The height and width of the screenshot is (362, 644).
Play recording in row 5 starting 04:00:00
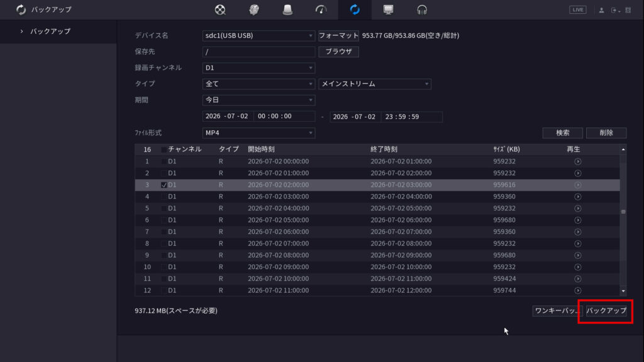point(577,209)
